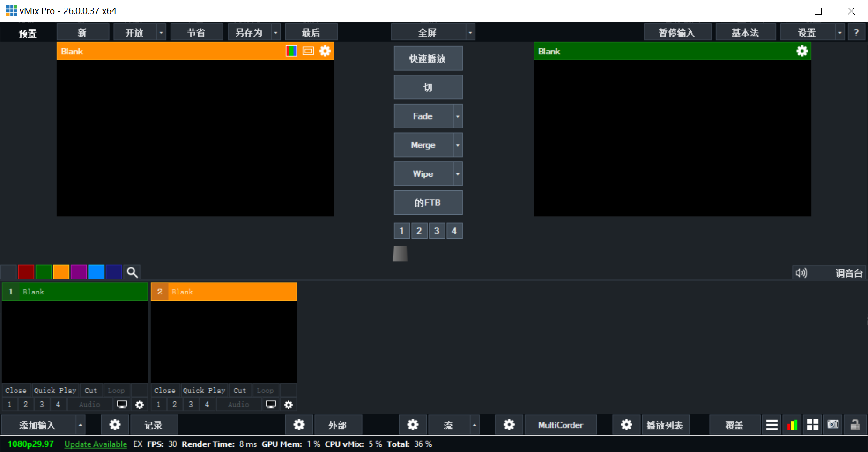This screenshot has height=452, width=868.
Task: Open the settings gear left of 流
Action: click(413, 425)
